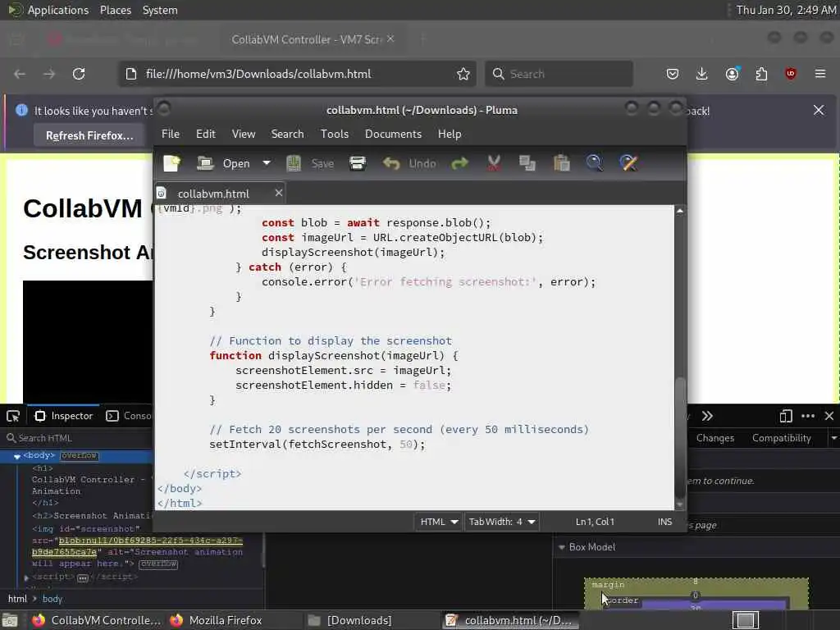
Task: Click the Refresh Firefox… button
Action: pos(89,135)
